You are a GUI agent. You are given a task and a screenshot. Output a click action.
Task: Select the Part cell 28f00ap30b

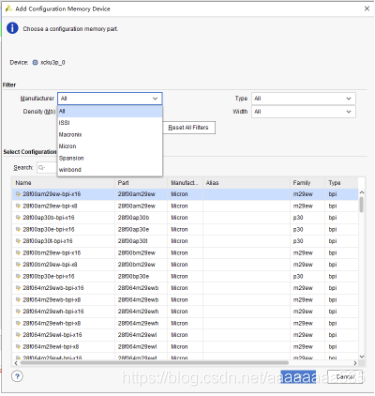(x=141, y=218)
